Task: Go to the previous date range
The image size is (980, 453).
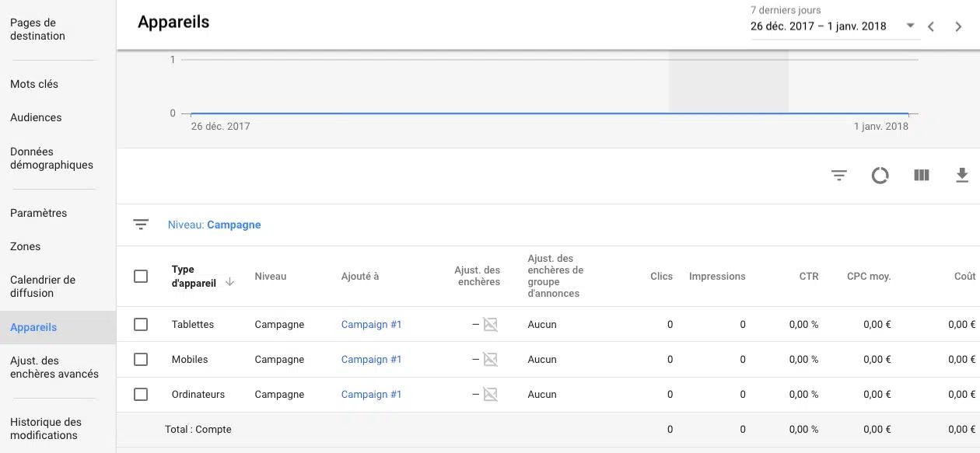Action: pyautogui.click(x=931, y=26)
